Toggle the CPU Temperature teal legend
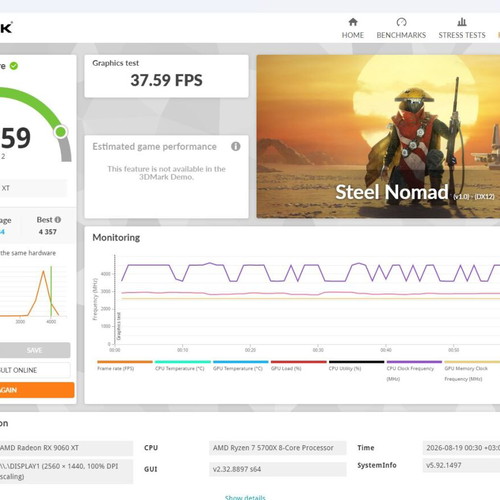Viewport: 500px width, 500px height. (183, 366)
